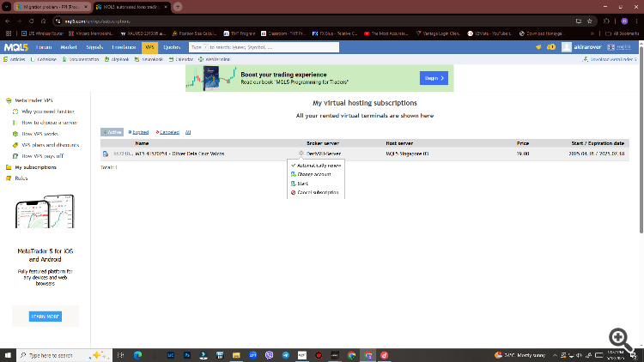Click the browser back arrow

point(8,21)
